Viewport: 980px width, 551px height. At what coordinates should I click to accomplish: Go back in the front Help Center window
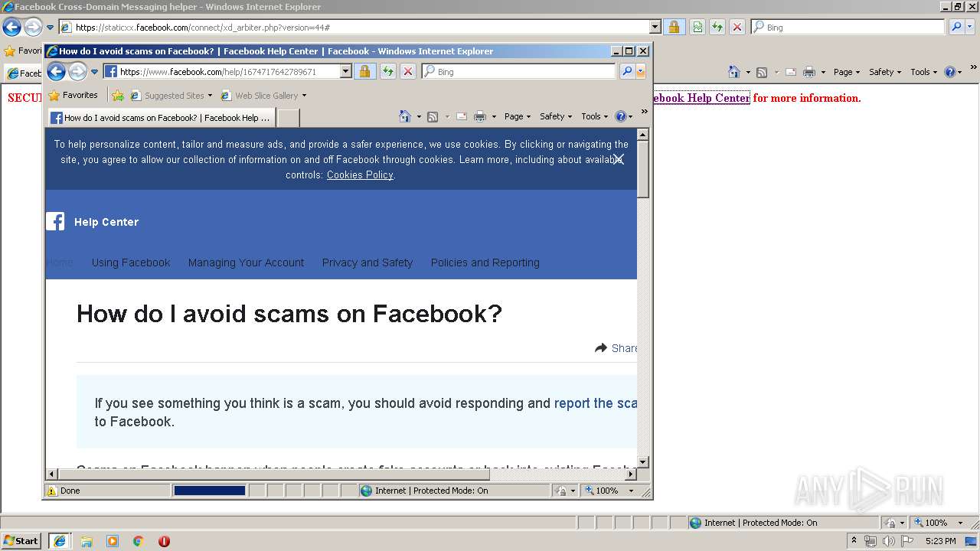click(x=56, y=72)
